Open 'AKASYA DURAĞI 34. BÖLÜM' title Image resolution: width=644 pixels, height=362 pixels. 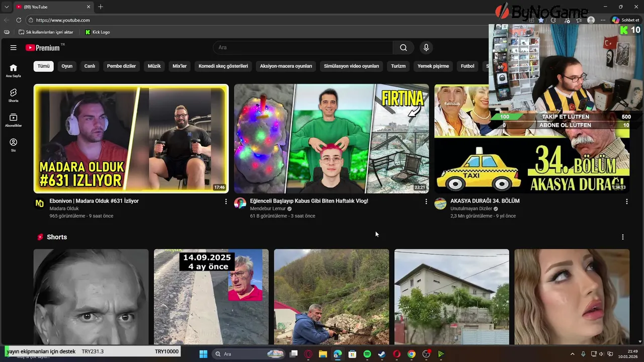click(485, 201)
